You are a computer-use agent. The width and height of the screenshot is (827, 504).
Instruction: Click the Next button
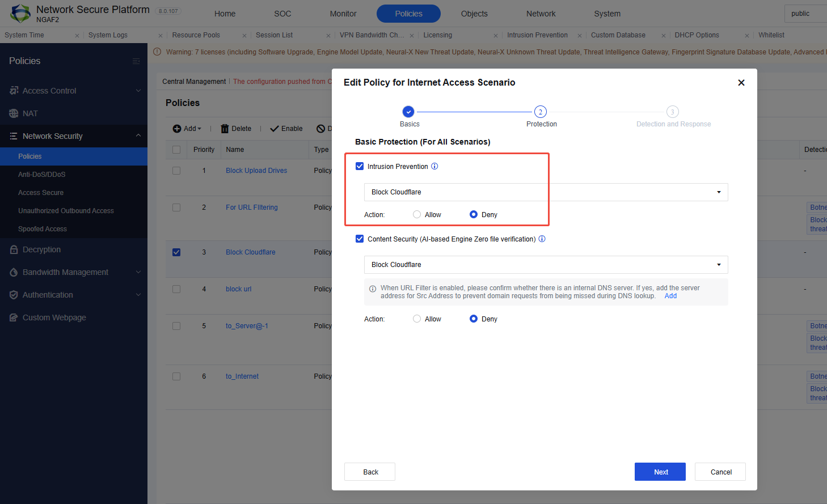(660, 472)
